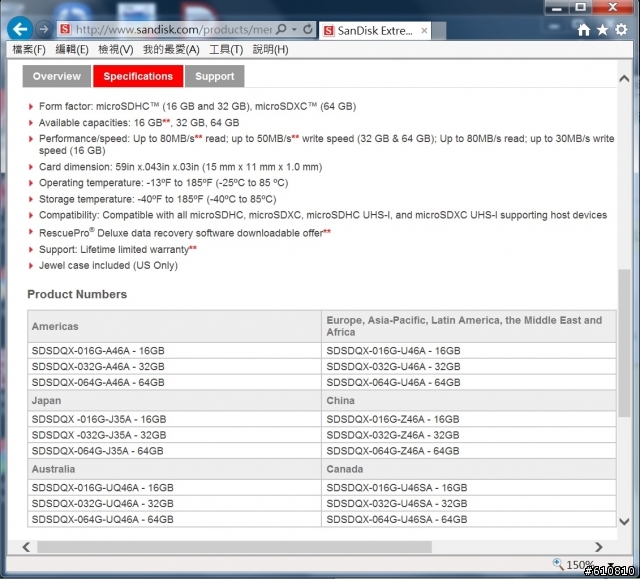640x579 pixels.
Task: Click the 150% zoom level indicator
Action: pyautogui.click(x=580, y=565)
